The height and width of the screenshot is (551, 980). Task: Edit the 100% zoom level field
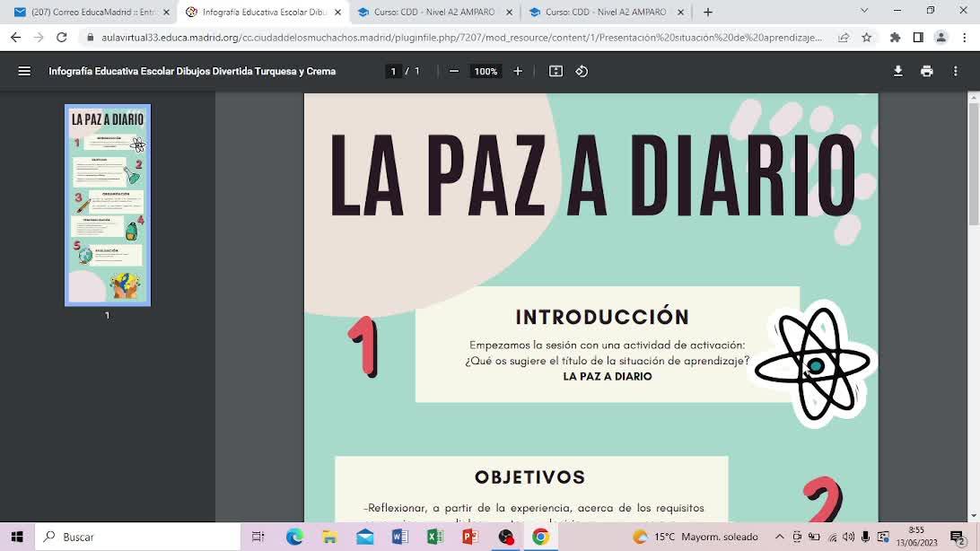(x=486, y=71)
